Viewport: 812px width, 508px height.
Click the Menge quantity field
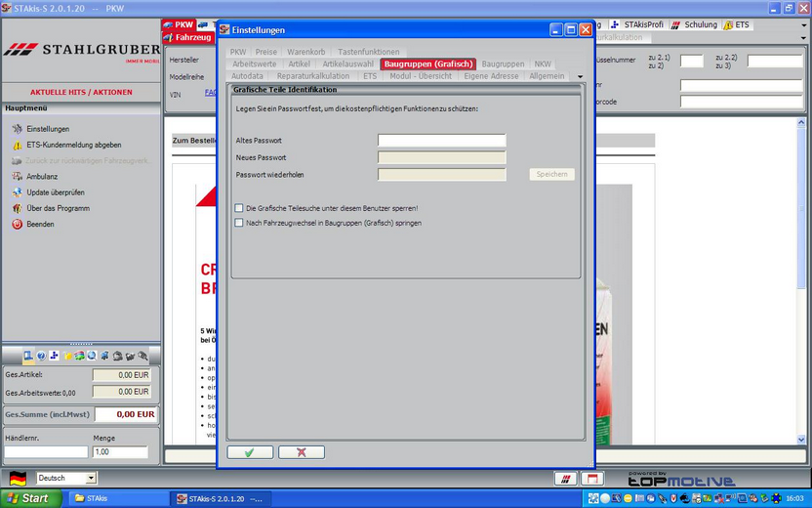point(120,452)
